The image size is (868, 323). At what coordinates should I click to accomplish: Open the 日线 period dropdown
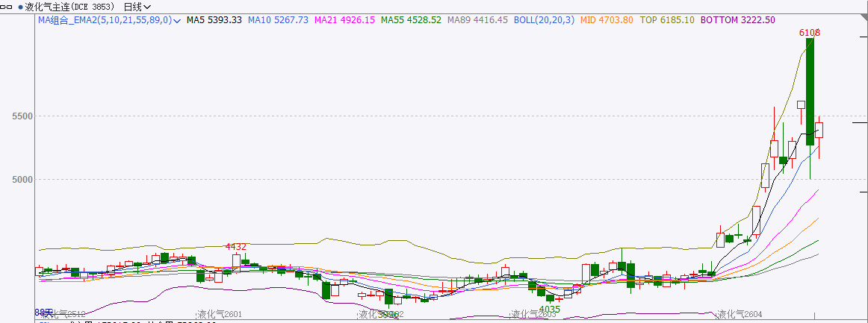click(x=137, y=7)
